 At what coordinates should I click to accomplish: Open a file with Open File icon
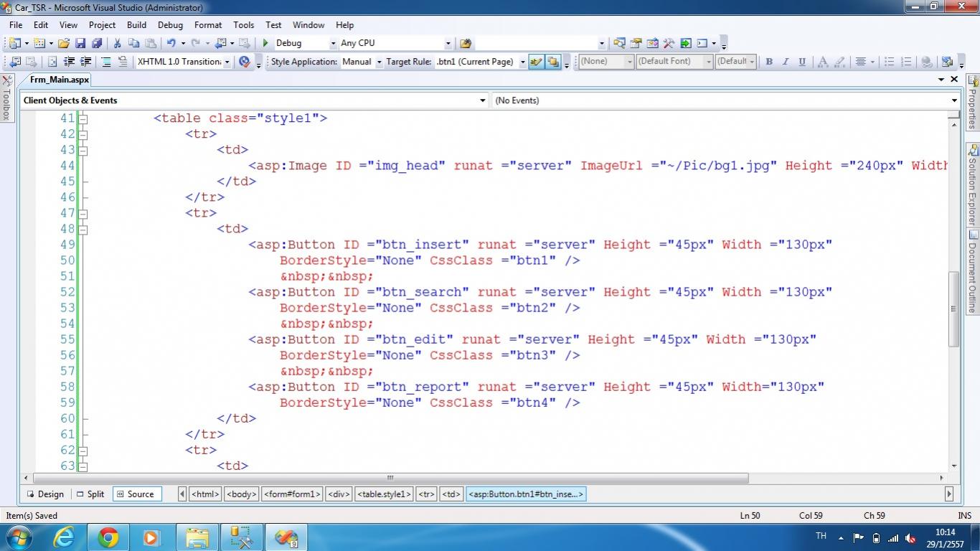click(x=64, y=43)
